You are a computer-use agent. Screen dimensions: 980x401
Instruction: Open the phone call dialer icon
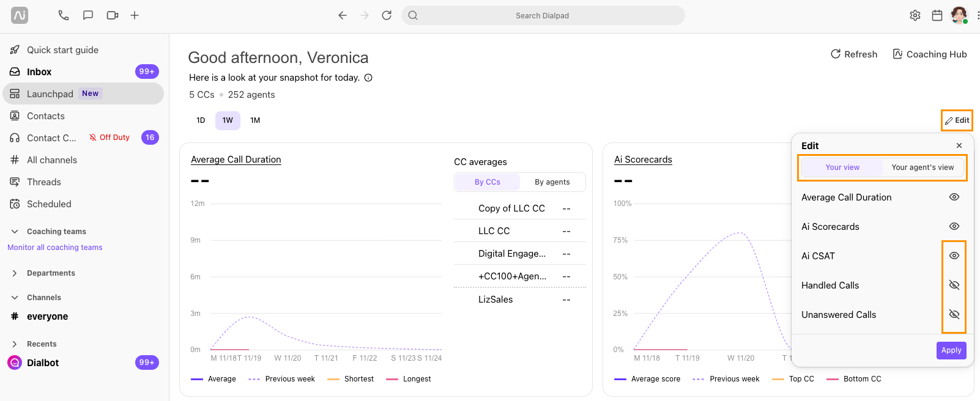[64, 15]
